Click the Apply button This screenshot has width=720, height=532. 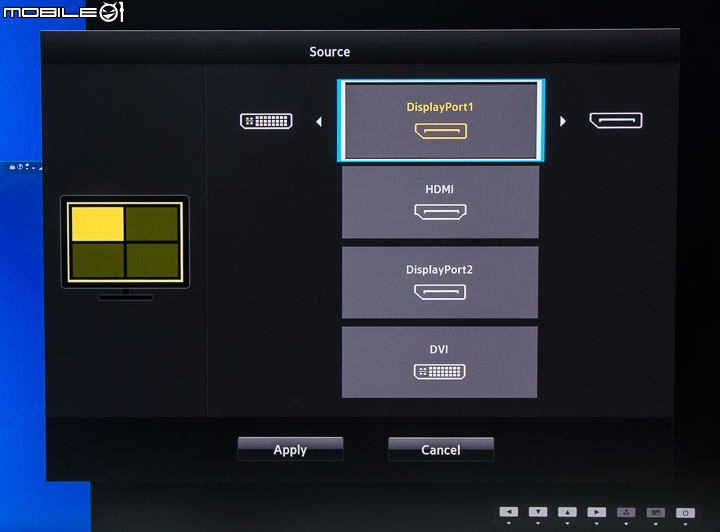point(290,449)
